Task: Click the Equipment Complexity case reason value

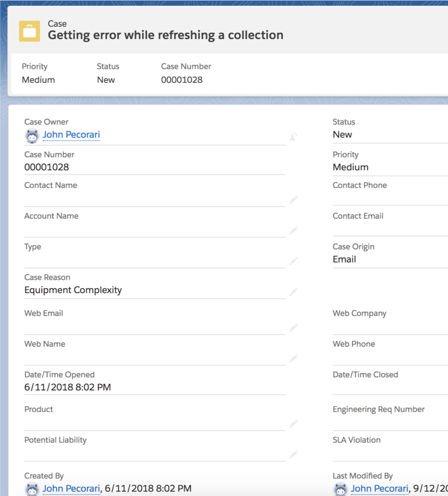Action: (x=73, y=290)
